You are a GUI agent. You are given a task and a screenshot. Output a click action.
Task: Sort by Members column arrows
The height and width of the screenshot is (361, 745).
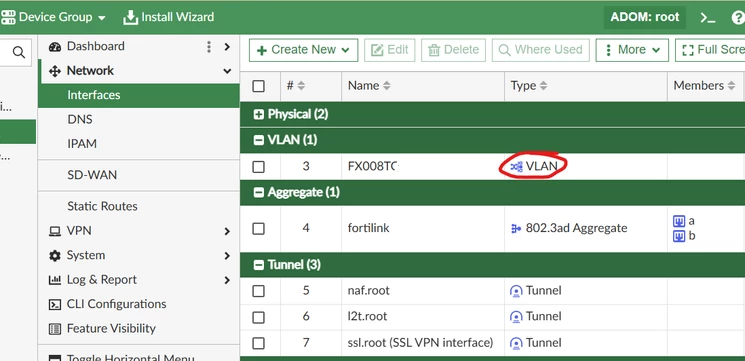tap(732, 86)
